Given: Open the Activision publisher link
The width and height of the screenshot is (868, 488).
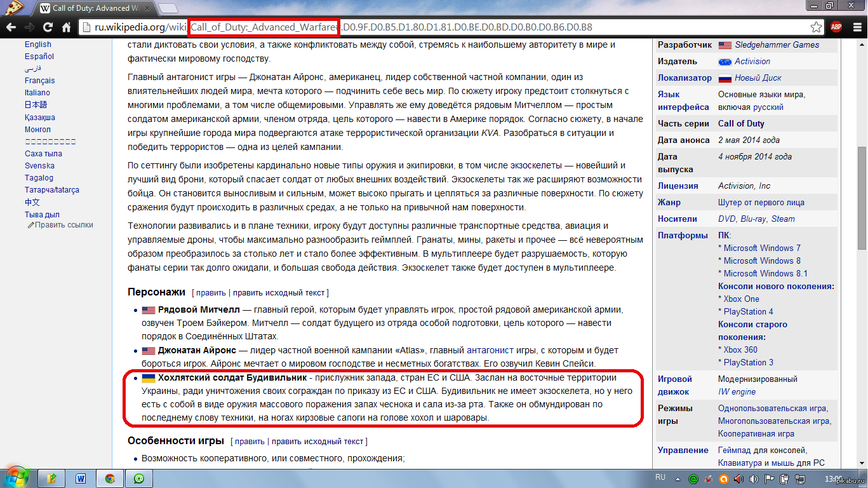Looking at the screenshot, I should click(752, 62).
